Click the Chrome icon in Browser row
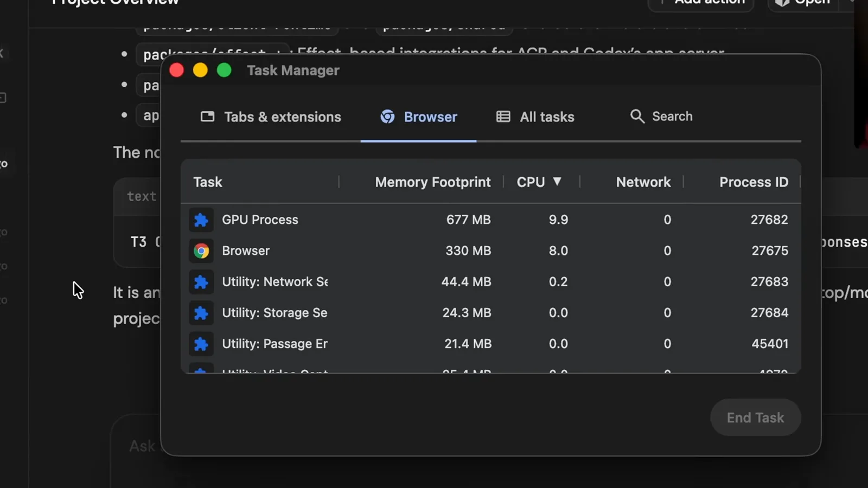 pos(201,251)
